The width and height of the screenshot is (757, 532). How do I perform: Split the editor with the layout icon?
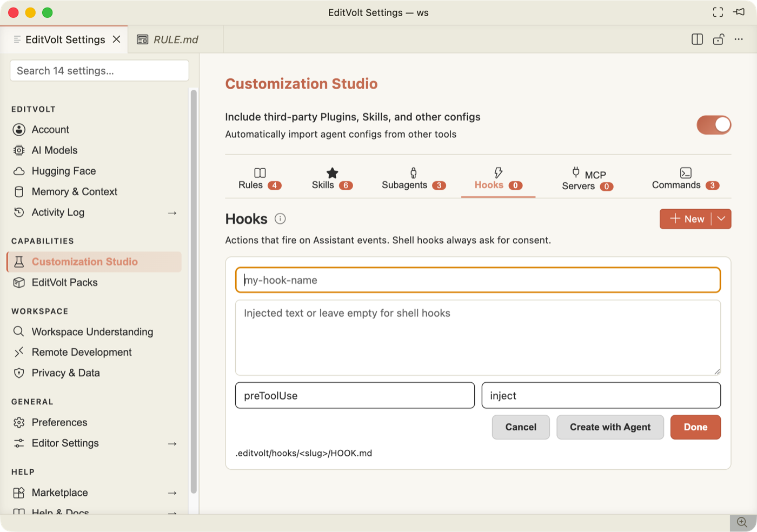[x=698, y=39]
